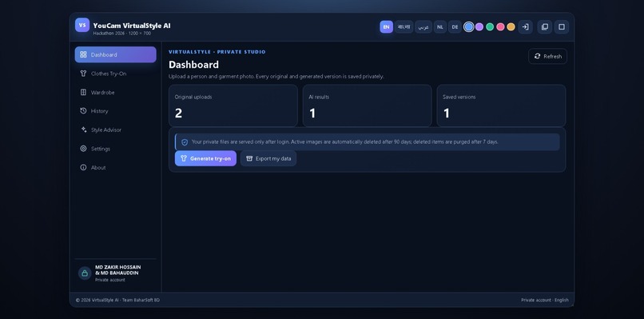Screen dimensions: 644x319
Task: Select the purple theme color
Action: [479, 26]
